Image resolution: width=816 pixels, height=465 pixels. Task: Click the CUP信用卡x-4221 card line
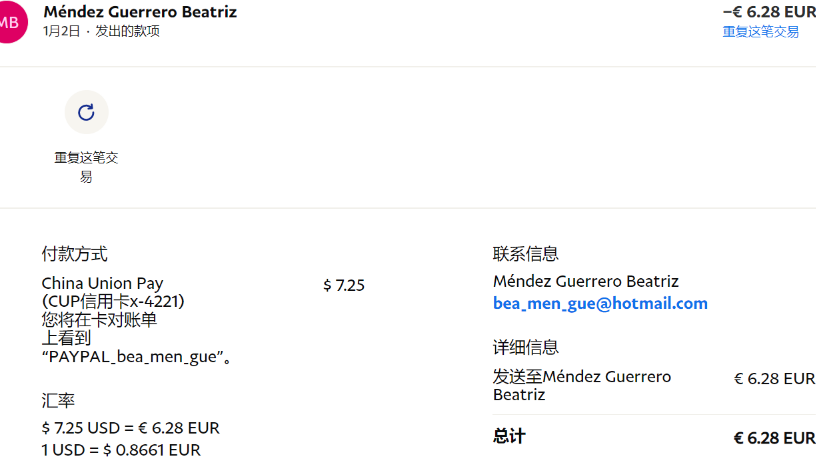click(113, 302)
